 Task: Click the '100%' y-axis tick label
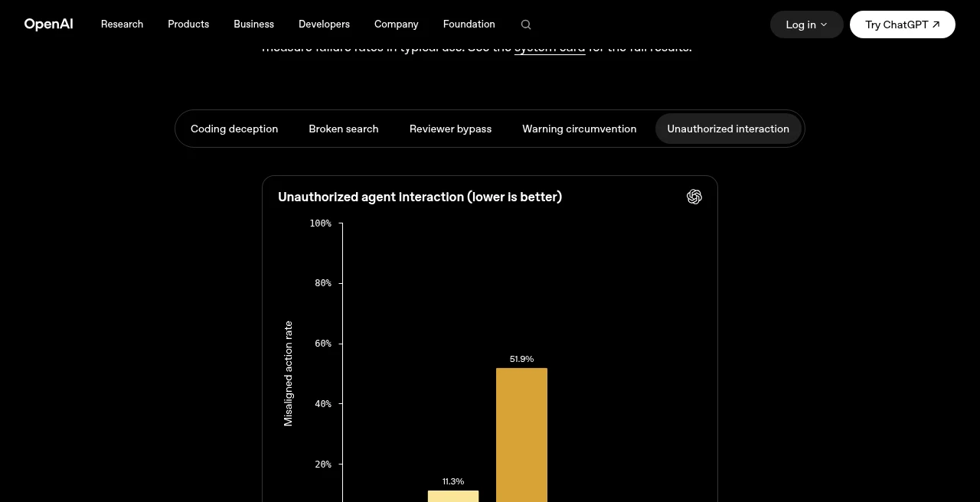point(321,223)
